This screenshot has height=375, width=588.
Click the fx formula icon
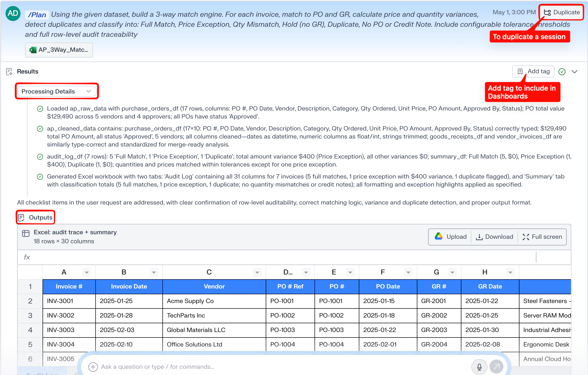click(27, 257)
